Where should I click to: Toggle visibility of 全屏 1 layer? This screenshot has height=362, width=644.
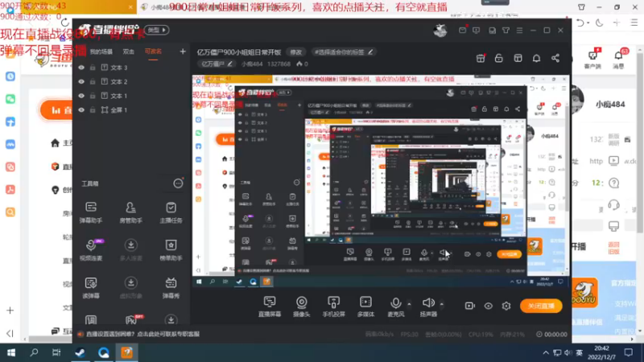coord(81,110)
